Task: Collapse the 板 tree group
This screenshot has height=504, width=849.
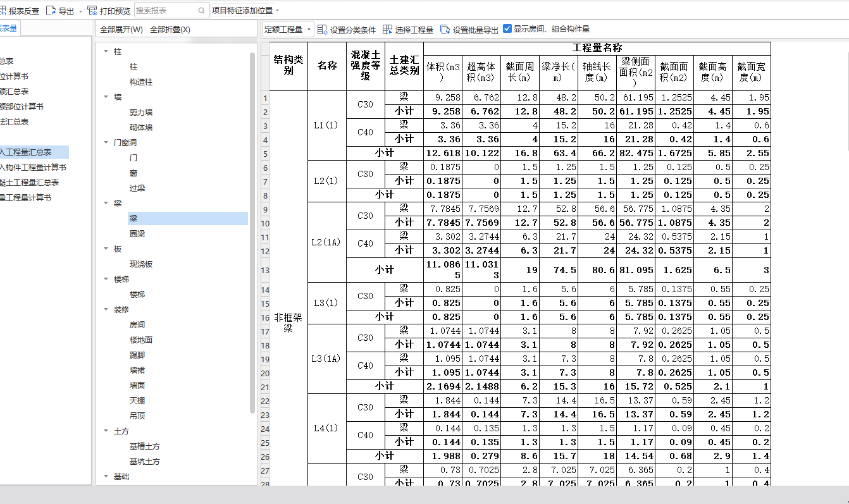Action: click(106, 249)
